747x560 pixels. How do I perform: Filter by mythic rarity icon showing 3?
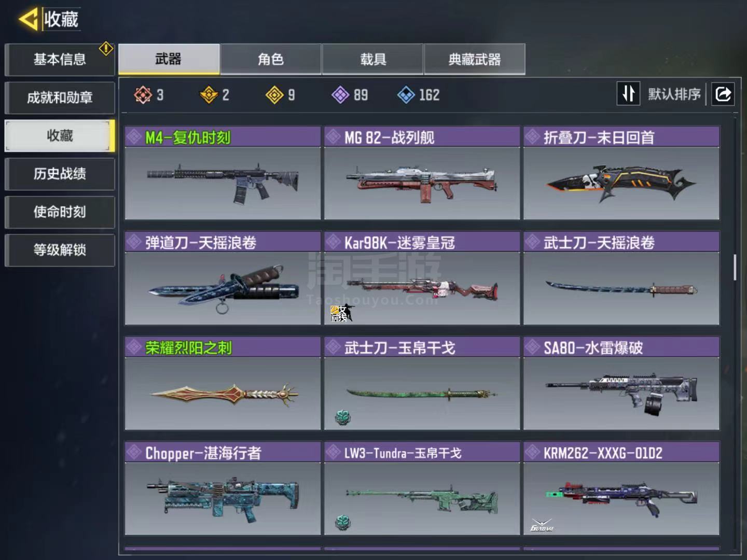pos(143,95)
